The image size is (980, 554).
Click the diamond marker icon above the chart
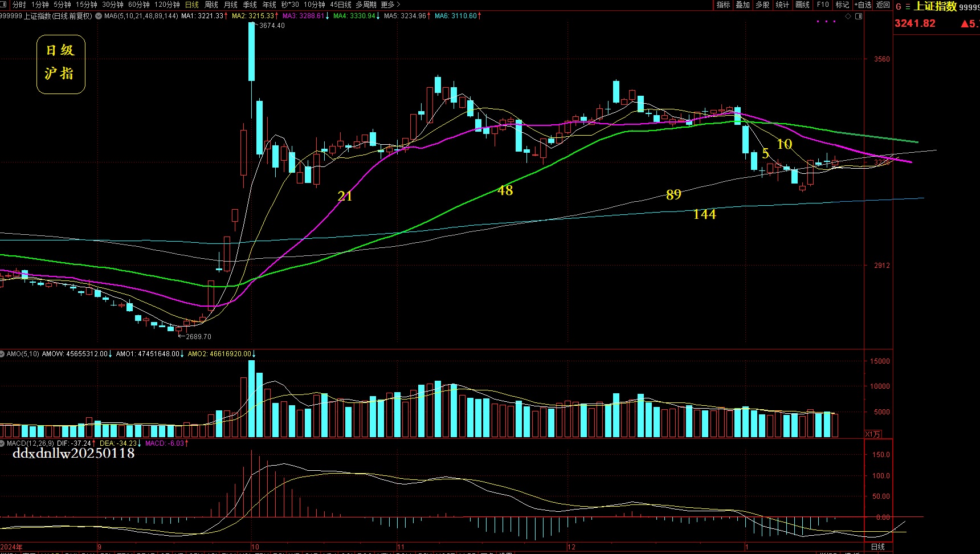coord(848,17)
